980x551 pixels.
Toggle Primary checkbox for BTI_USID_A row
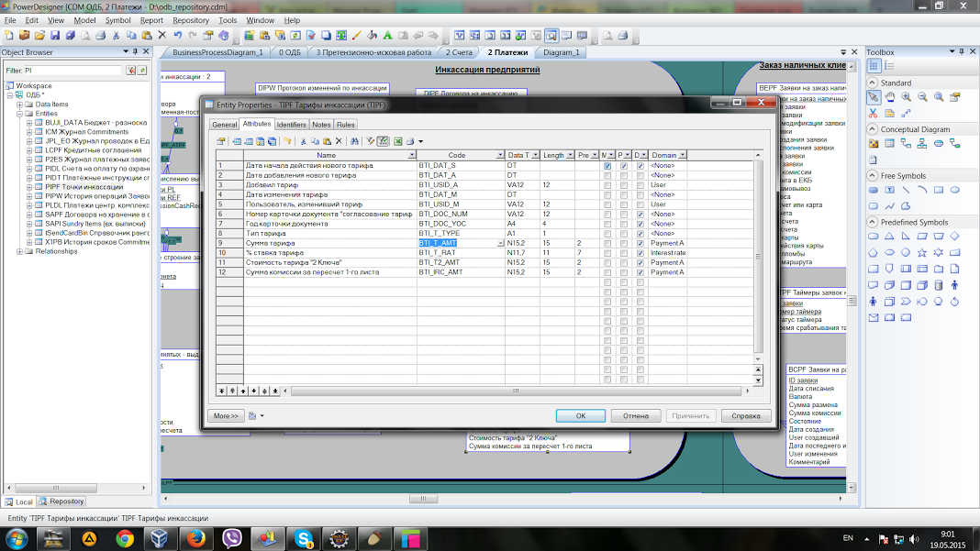click(x=624, y=185)
